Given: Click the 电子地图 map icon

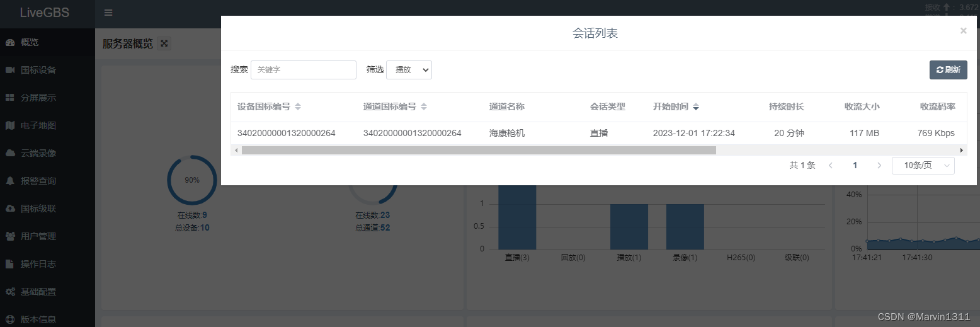Looking at the screenshot, I should [x=10, y=125].
